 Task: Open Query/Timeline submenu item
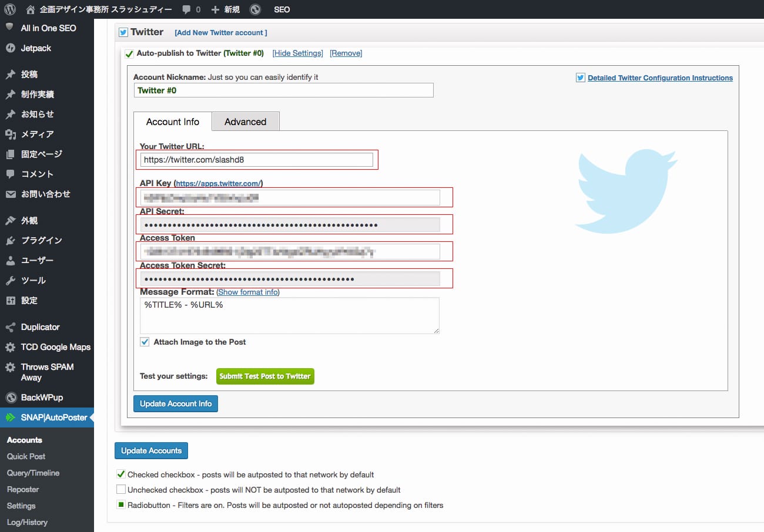33,473
